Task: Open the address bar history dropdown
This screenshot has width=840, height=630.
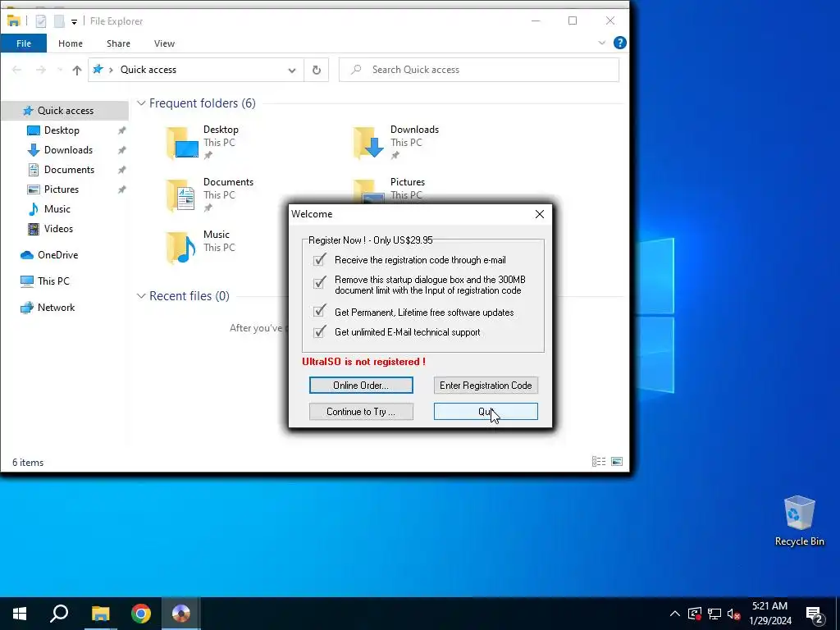Action: point(292,71)
